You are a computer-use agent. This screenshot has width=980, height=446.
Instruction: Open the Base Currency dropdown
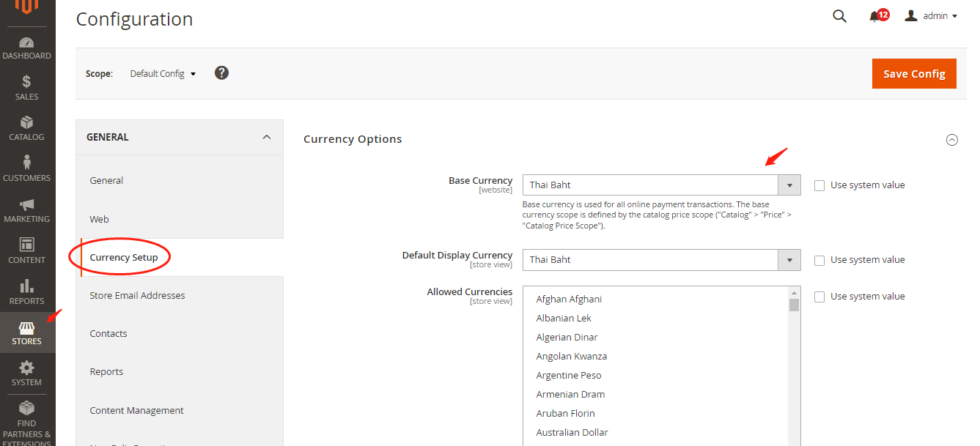pos(661,185)
